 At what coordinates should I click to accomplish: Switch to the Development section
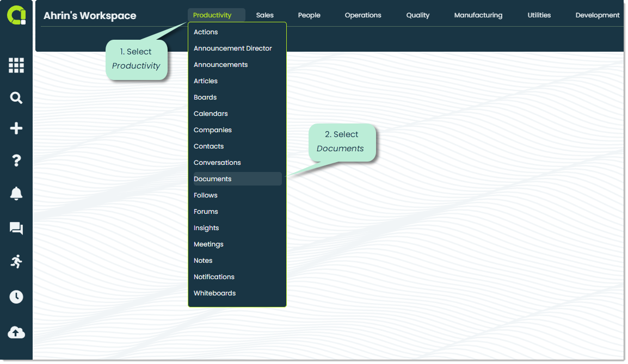tap(597, 15)
